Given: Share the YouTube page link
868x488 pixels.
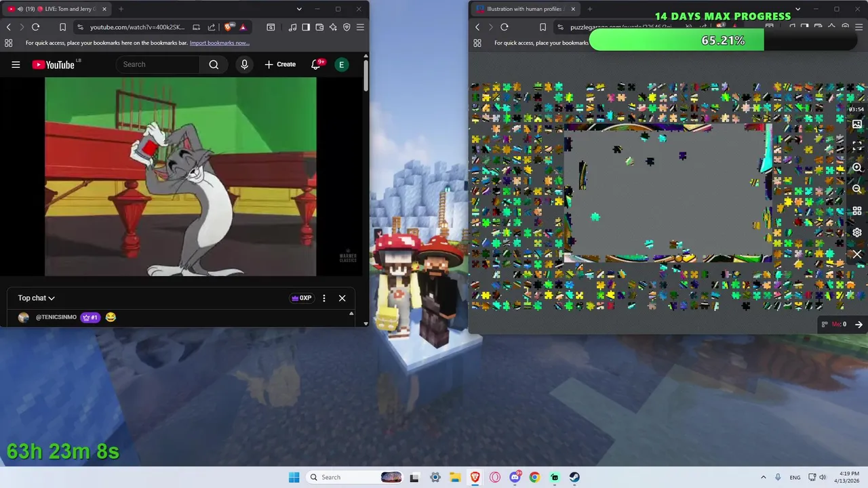Looking at the screenshot, I should (212, 27).
